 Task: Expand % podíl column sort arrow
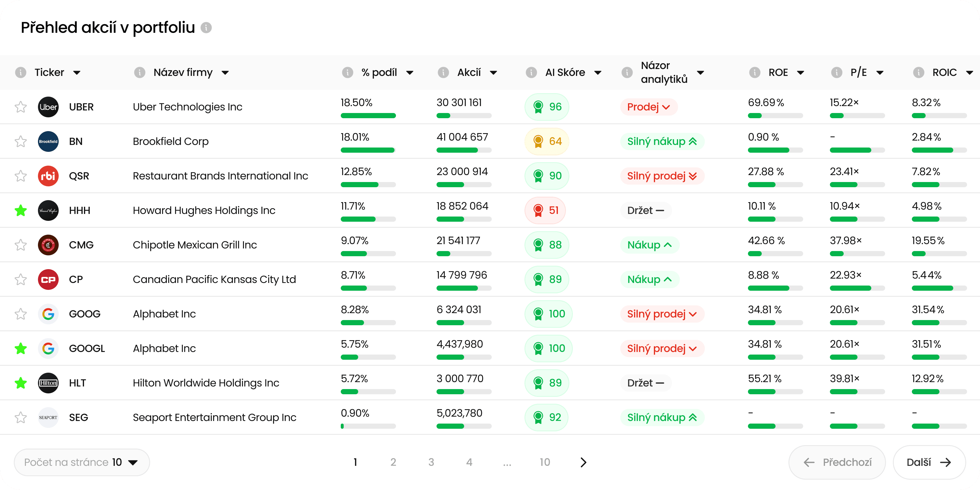point(410,73)
